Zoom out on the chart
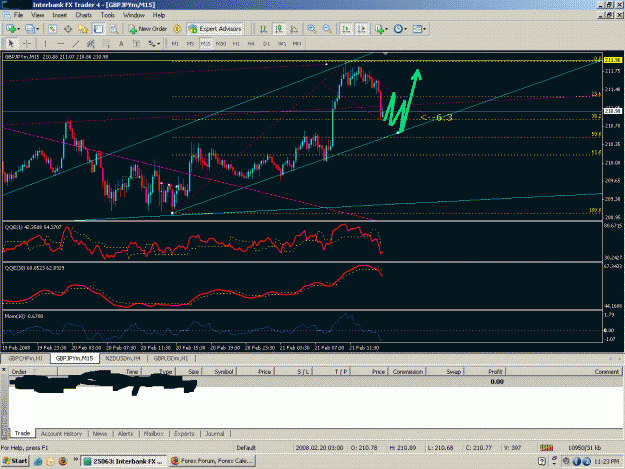 (327, 29)
